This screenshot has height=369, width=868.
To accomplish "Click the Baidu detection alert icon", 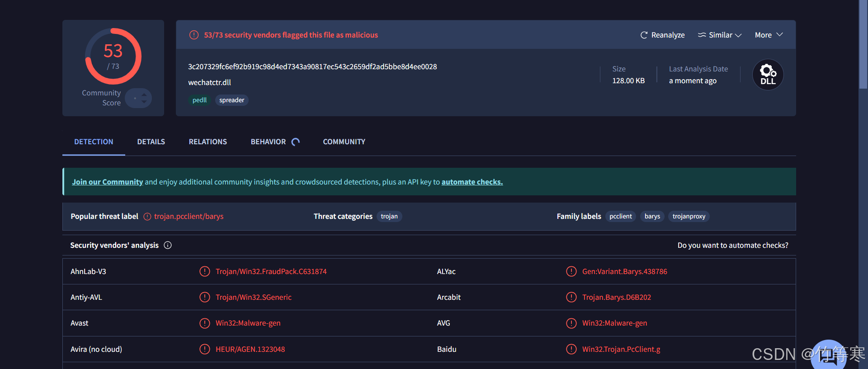I will [571, 349].
